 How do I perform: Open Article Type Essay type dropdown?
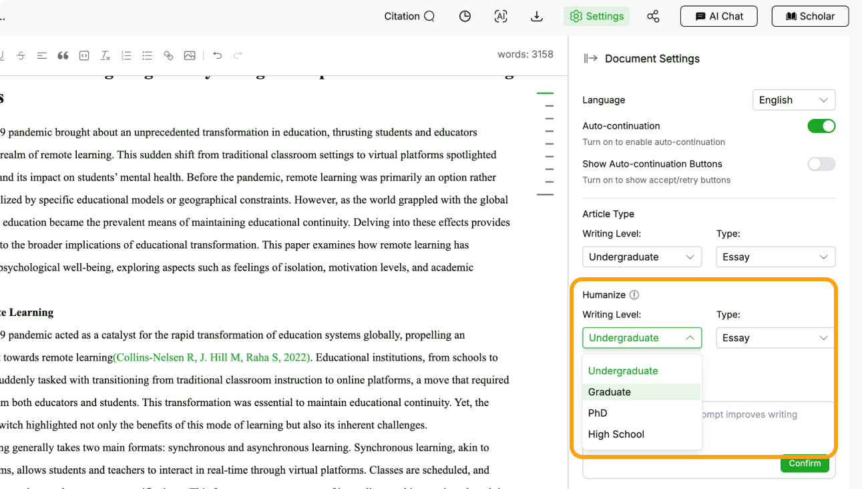(x=776, y=257)
